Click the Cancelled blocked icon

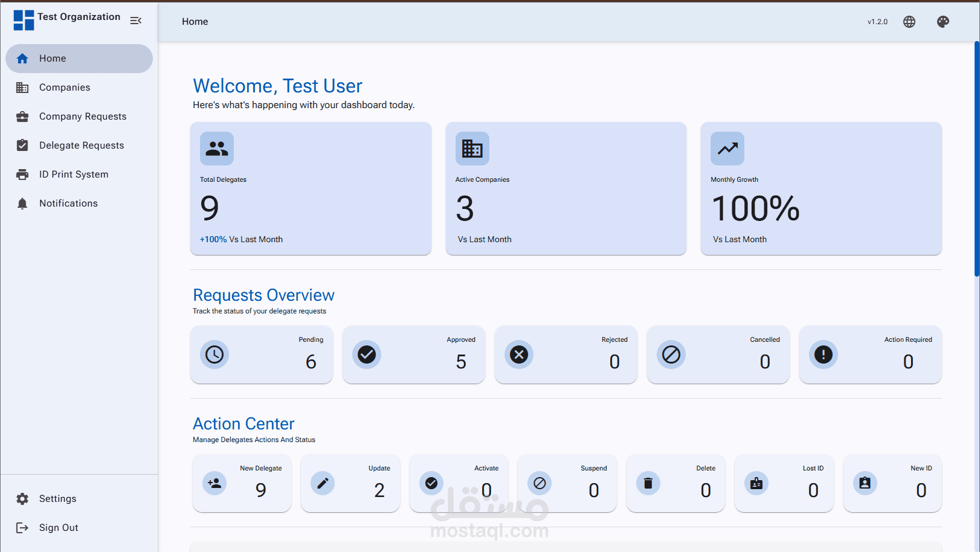[671, 355]
